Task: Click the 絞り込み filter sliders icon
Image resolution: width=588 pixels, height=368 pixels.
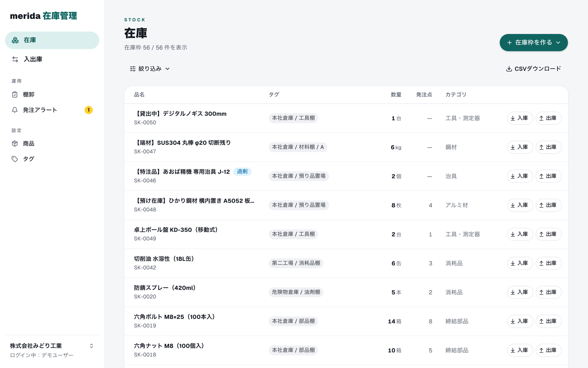Action: tap(133, 69)
